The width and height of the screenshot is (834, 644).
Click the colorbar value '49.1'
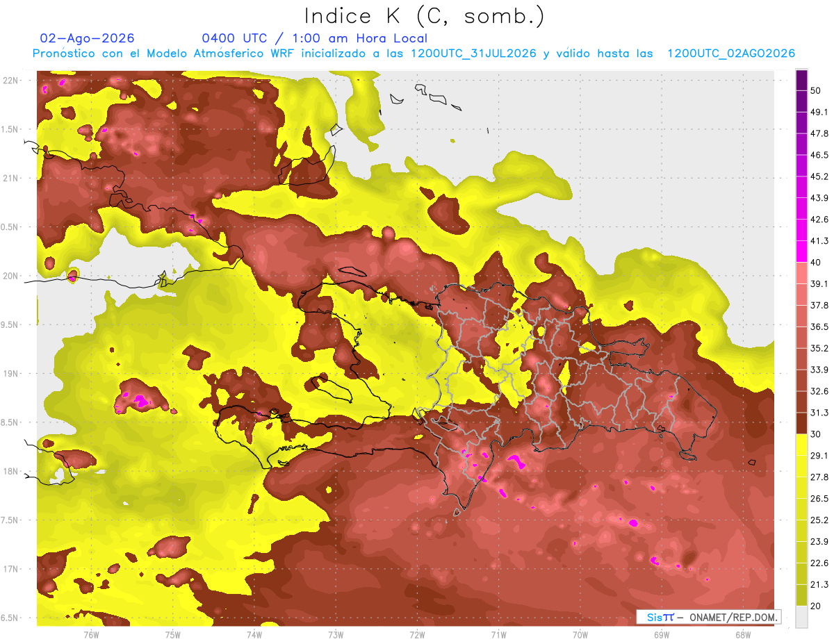tap(819, 112)
